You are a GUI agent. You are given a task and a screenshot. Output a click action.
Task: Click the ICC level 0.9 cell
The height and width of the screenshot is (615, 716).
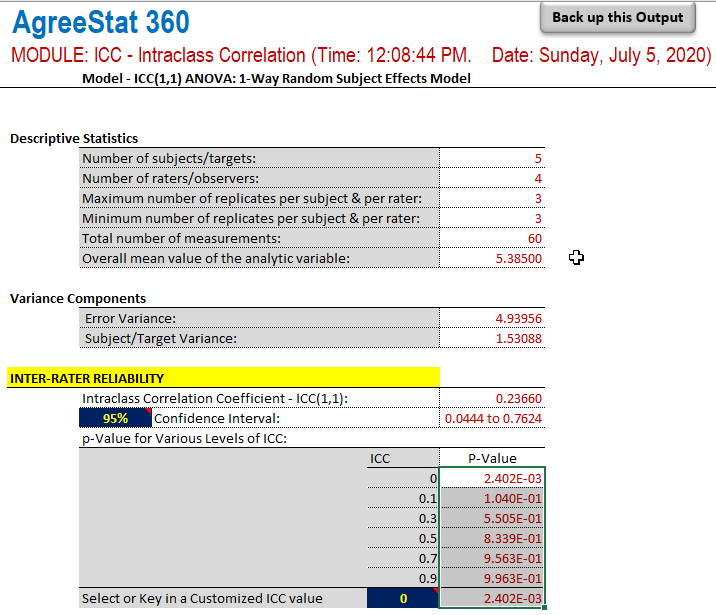403,578
